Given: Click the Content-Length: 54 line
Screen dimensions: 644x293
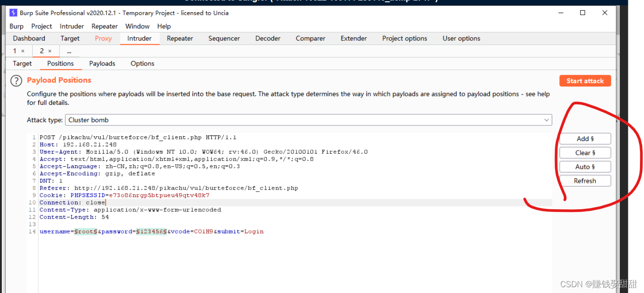Looking at the screenshot, I should 74,217.
